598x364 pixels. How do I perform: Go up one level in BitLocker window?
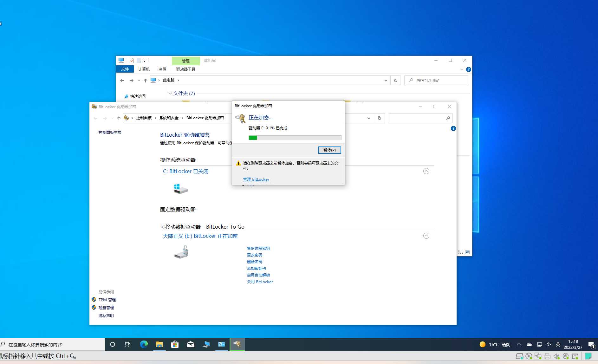[119, 118]
